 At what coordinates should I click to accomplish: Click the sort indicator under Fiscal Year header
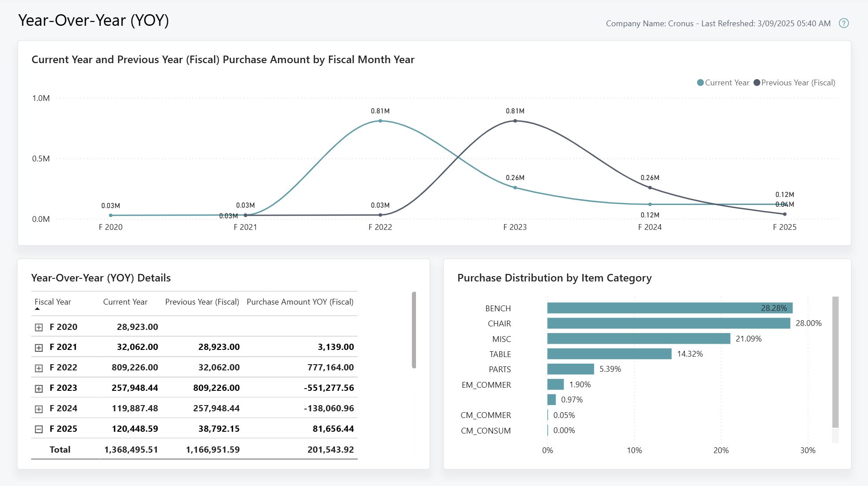[x=36, y=308]
